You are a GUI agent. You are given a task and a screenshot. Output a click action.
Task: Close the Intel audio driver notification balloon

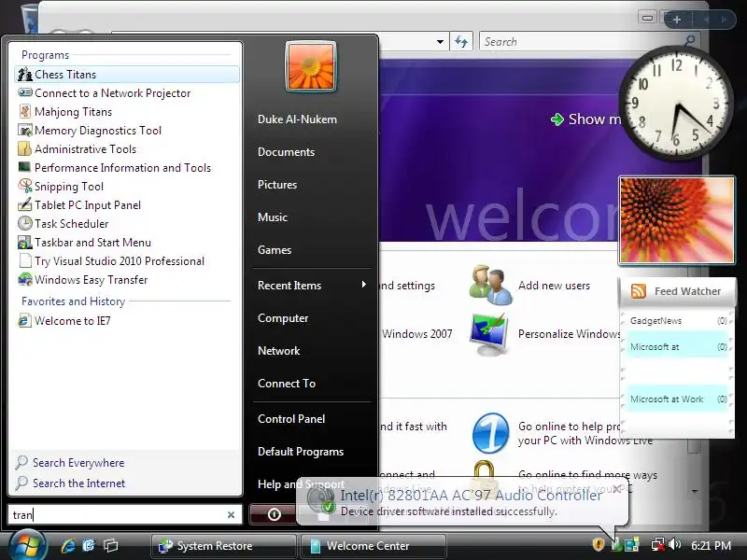pyautogui.click(x=616, y=488)
